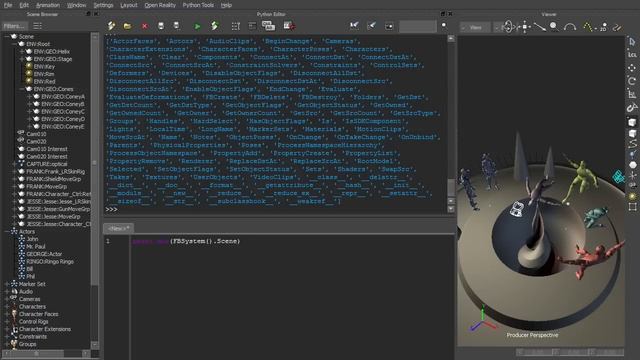This screenshot has height=360, width=640.
Task: Select the Cam010 camera in tree
Action: point(36,134)
